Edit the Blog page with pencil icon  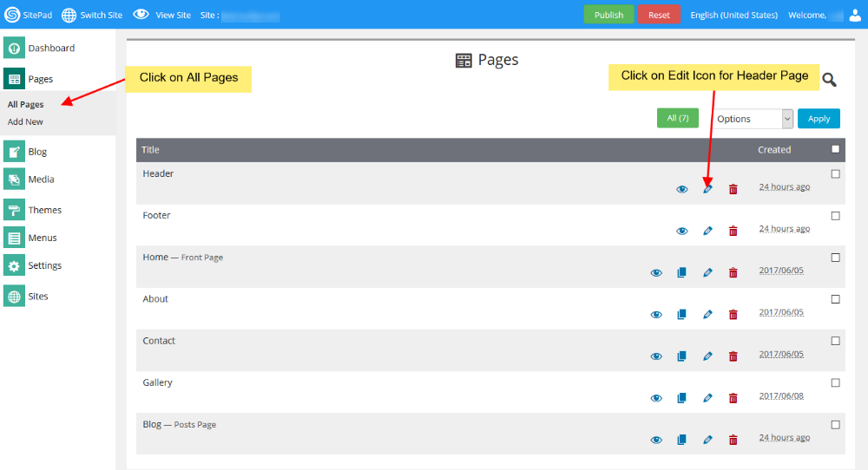click(707, 440)
